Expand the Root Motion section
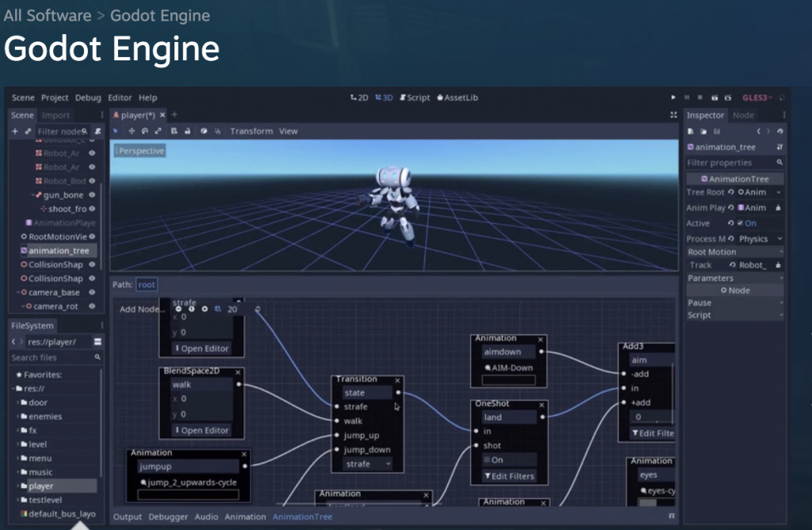 [x=734, y=252]
